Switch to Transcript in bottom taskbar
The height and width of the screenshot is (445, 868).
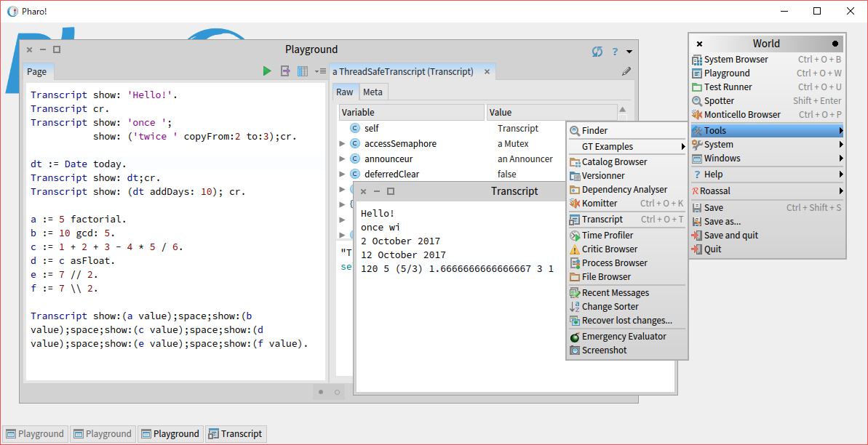point(235,434)
